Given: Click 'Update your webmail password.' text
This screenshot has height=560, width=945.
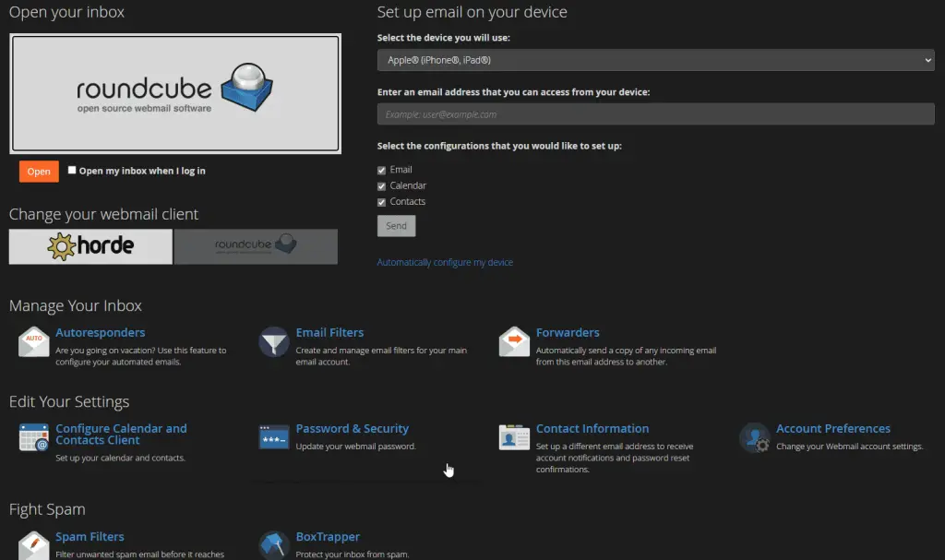Looking at the screenshot, I should 355,447.
